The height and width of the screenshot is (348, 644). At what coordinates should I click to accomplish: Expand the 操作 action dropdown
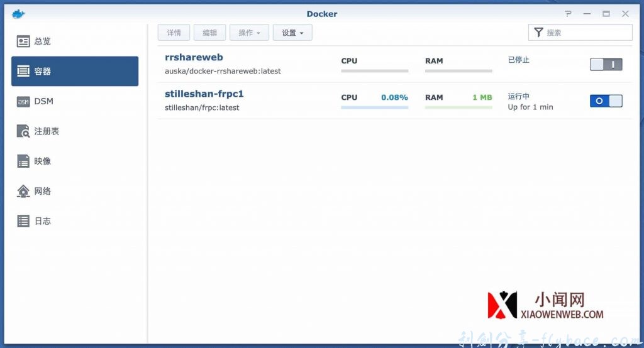(x=249, y=33)
